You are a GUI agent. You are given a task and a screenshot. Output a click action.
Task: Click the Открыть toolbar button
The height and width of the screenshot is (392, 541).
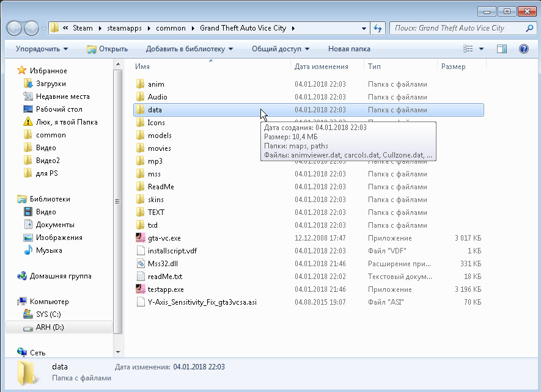click(108, 49)
